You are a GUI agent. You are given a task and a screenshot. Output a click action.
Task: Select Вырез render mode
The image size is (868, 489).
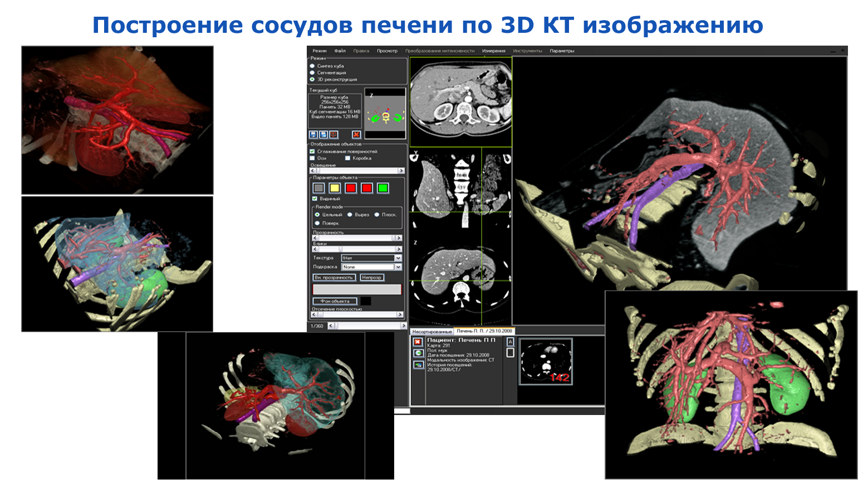click(350, 215)
